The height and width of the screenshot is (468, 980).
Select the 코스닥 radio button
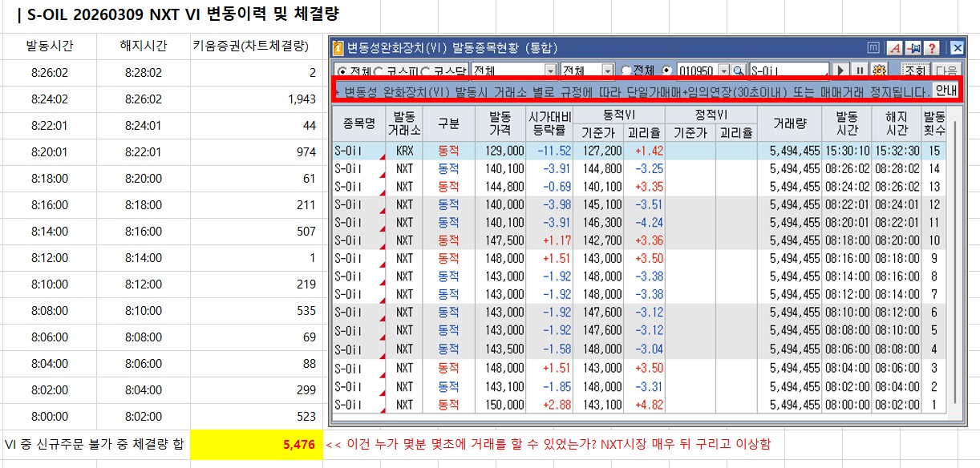(x=427, y=71)
